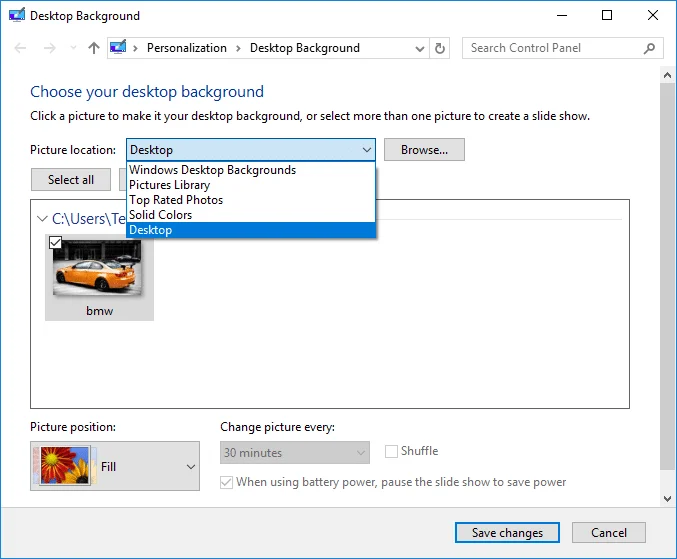
Task: Open the Picture position Fill dropdown
Action: click(x=115, y=466)
